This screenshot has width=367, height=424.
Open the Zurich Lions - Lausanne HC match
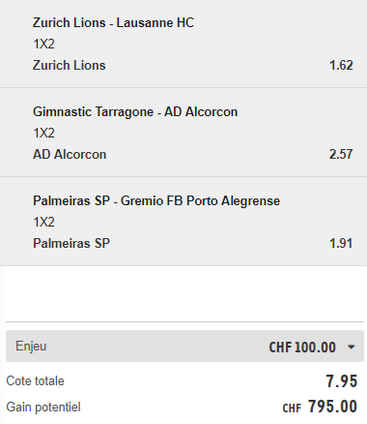point(113,23)
